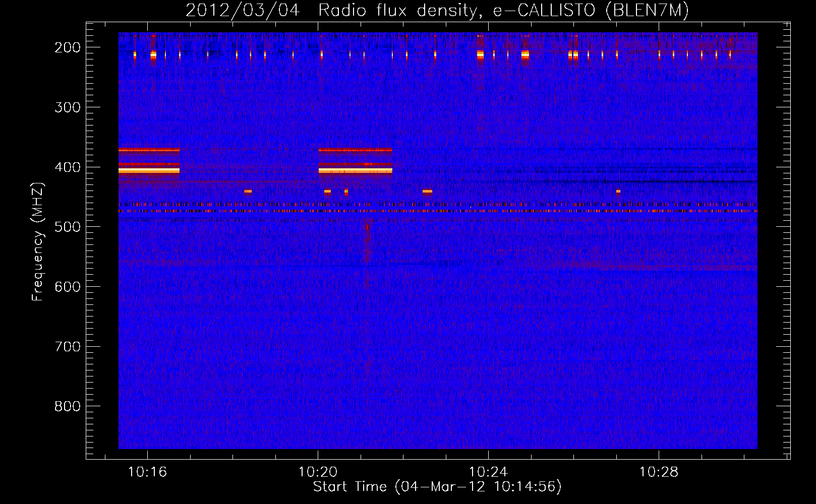Click the 500 frequency tick label
The image size is (816, 504).
pyautogui.click(x=68, y=227)
